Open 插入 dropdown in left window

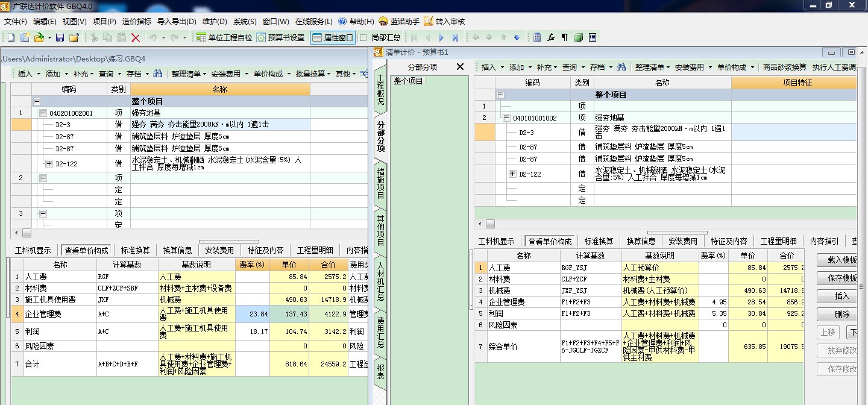tap(29, 74)
